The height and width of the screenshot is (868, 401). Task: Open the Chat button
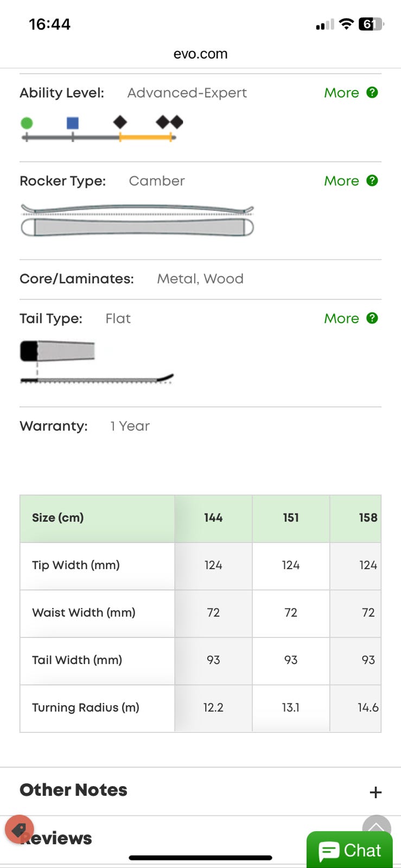(x=350, y=850)
